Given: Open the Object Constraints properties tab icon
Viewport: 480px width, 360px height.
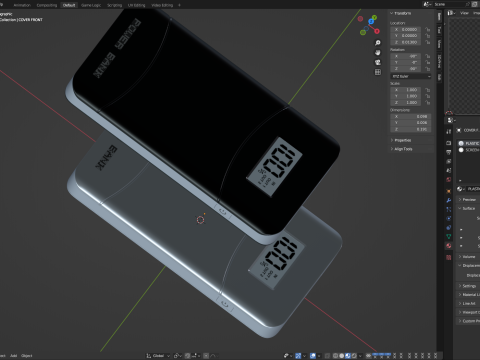Looking at the screenshot, I should pos(449,228).
